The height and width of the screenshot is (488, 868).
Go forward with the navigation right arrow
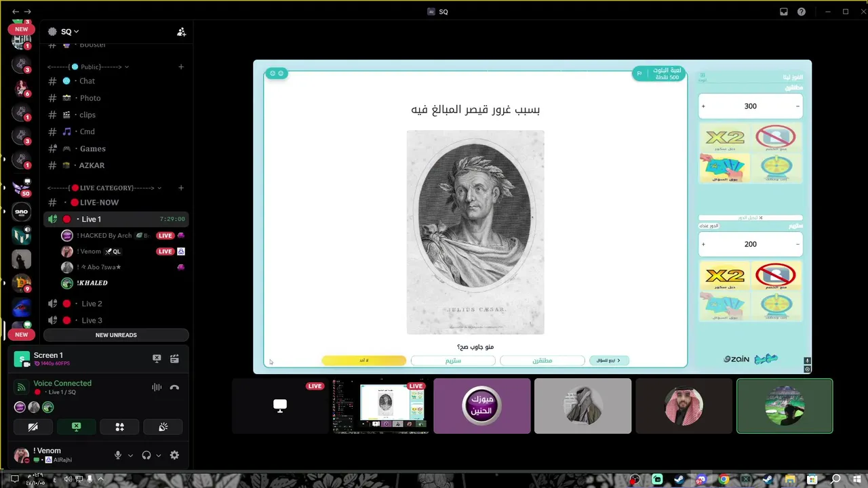(x=28, y=12)
